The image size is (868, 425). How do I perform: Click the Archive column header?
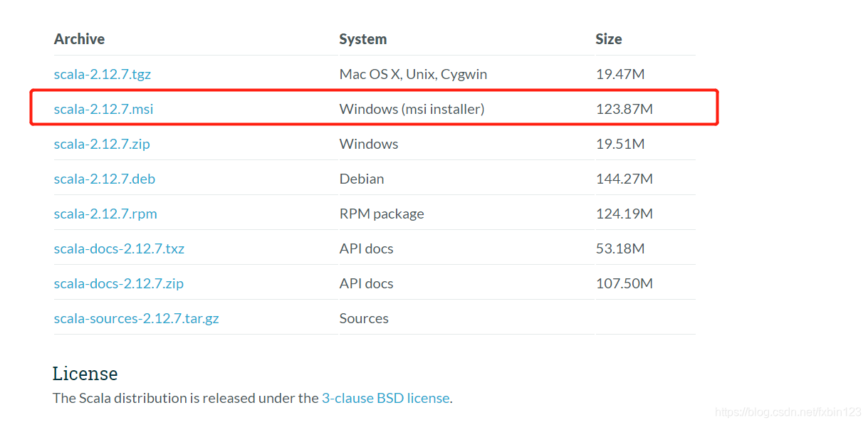pyautogui.click(x=79, y=39)
